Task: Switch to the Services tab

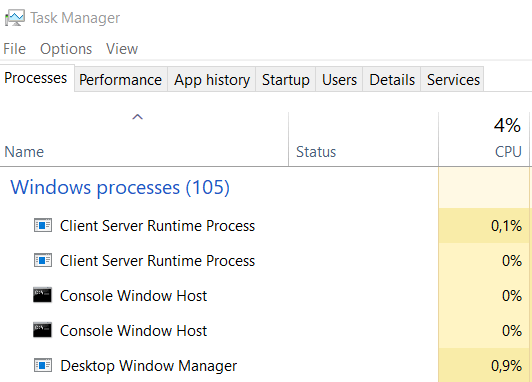Action: click(x=453, y=79)
